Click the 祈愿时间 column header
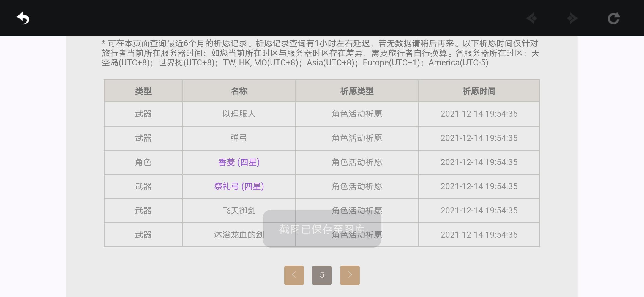The width and height of the screenshot is (644, 297). pyautogui.click(x=479, y=91)
